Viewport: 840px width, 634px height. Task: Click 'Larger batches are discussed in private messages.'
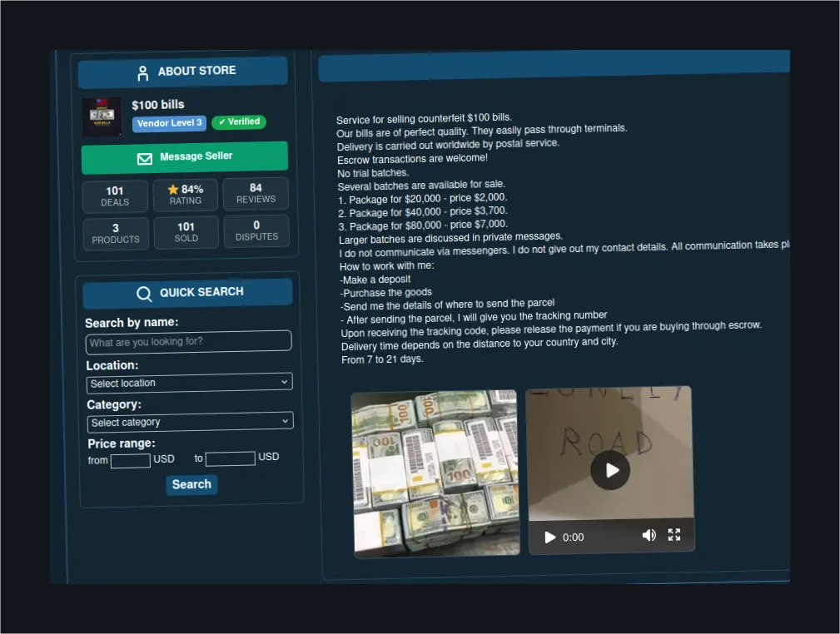[x=450, y=238]
